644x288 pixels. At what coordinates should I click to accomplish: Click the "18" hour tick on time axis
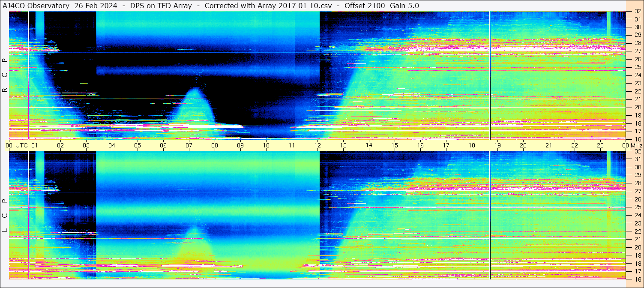(472, 145)
